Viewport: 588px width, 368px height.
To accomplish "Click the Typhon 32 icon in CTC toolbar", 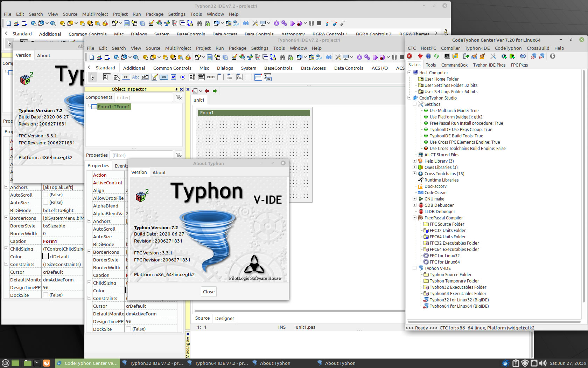I will (534, 56).
